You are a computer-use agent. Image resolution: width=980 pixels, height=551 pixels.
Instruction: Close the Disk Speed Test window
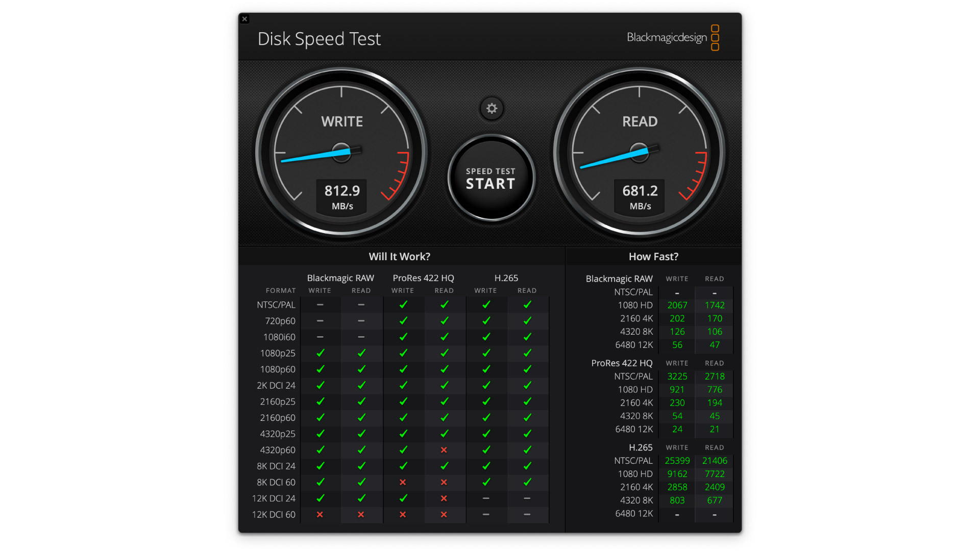(244, 19)
